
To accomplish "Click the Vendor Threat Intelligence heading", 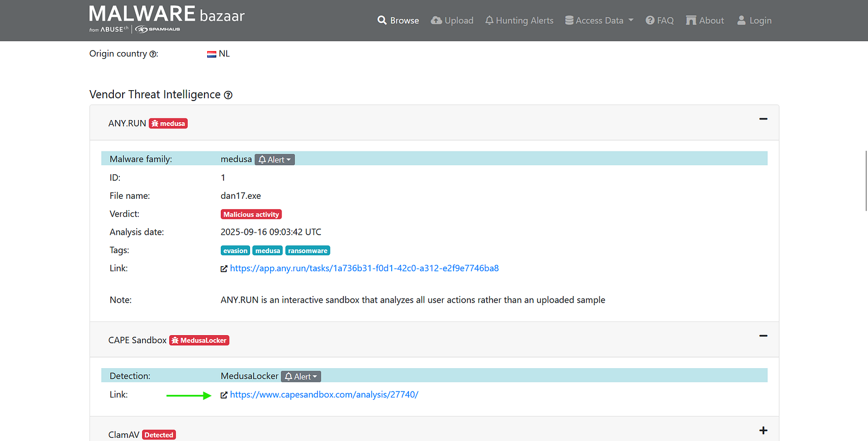I will [155, 94].
